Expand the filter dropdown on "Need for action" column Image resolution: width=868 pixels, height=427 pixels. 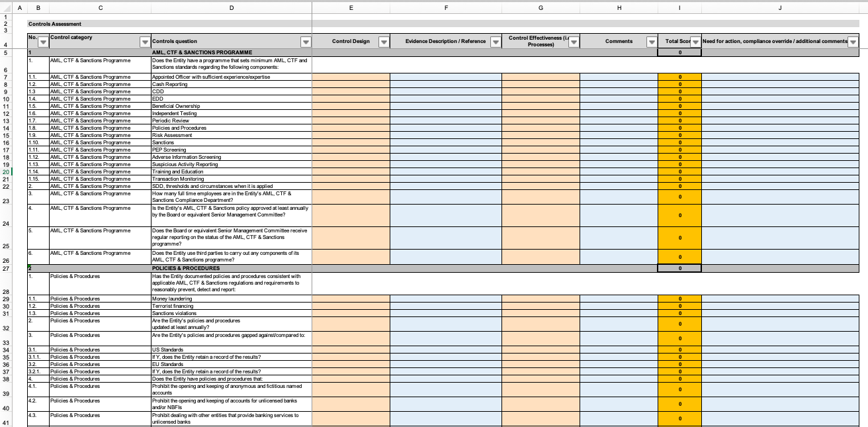(x=852, y=41)
